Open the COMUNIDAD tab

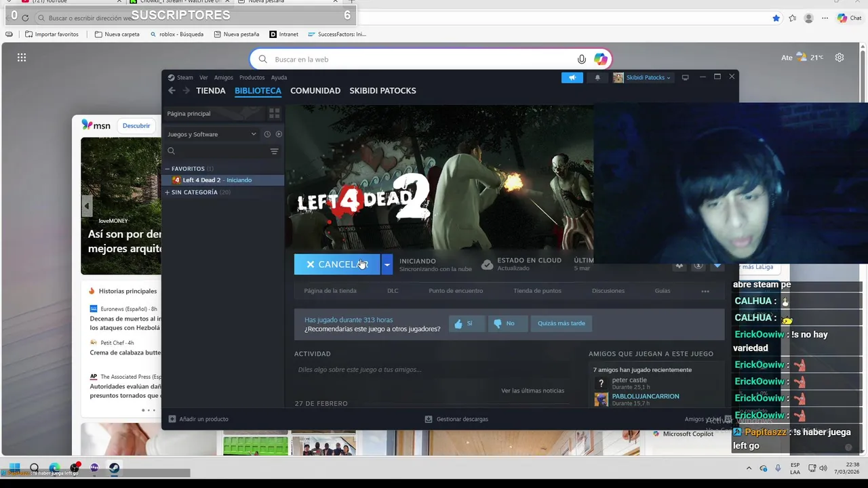[315, 91]
